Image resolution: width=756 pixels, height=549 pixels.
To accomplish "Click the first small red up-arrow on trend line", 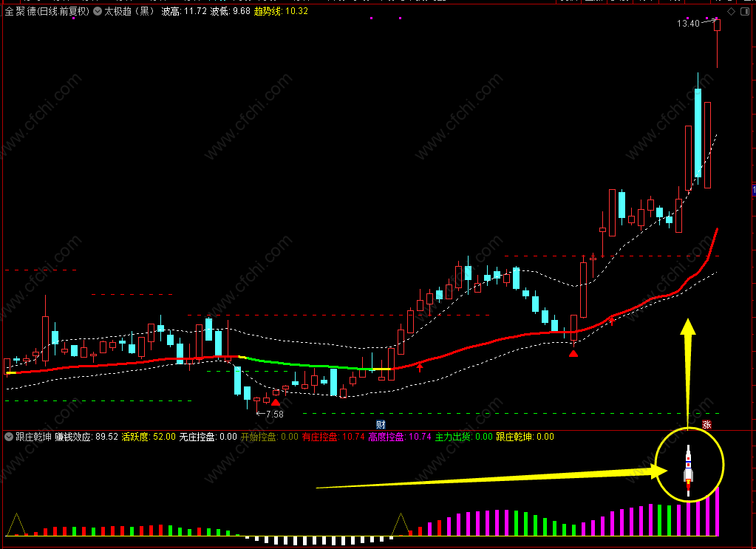I will click(x=420, y=368).
